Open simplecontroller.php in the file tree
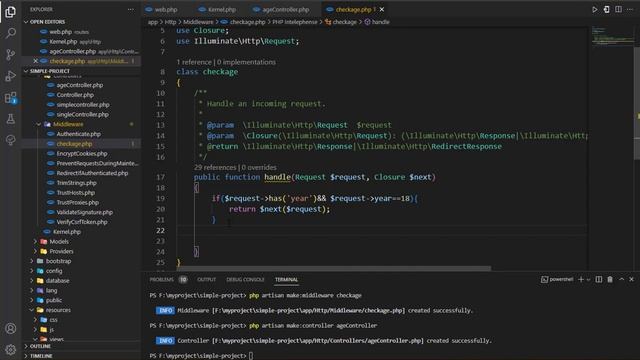This screenshot has height=360, width=640. tap(83, 105)
